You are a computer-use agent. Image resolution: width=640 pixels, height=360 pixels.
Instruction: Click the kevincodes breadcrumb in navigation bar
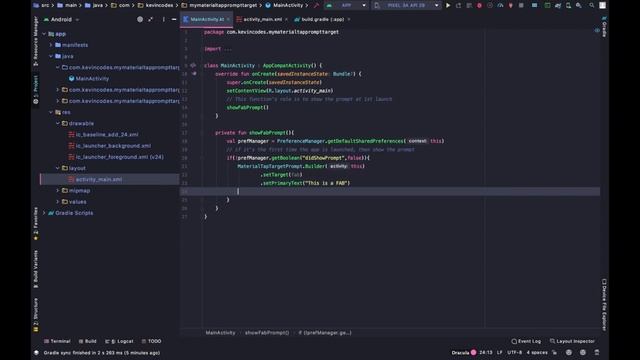point(159,5)
